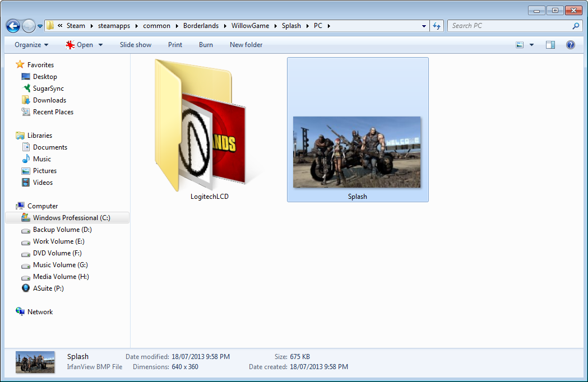Start Slide show
Image resolution: width=588 pixels, height=382 pixels.
tap(136, 45)
